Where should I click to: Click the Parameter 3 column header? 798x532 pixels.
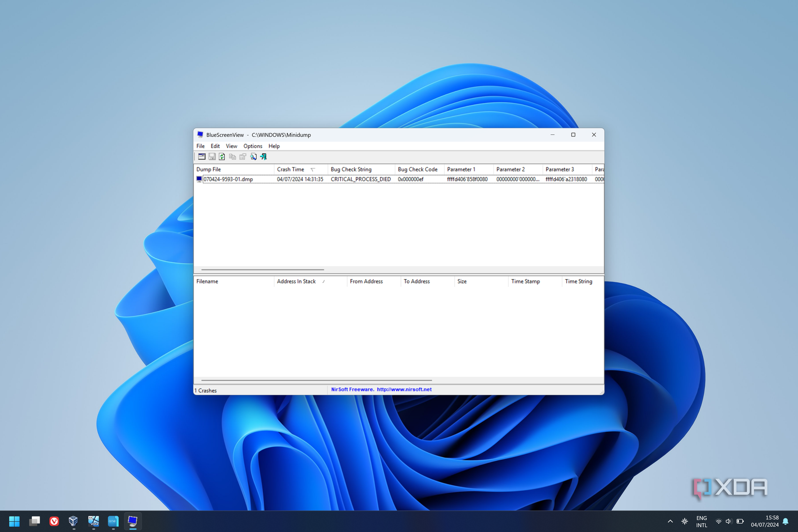pos(567,169)
